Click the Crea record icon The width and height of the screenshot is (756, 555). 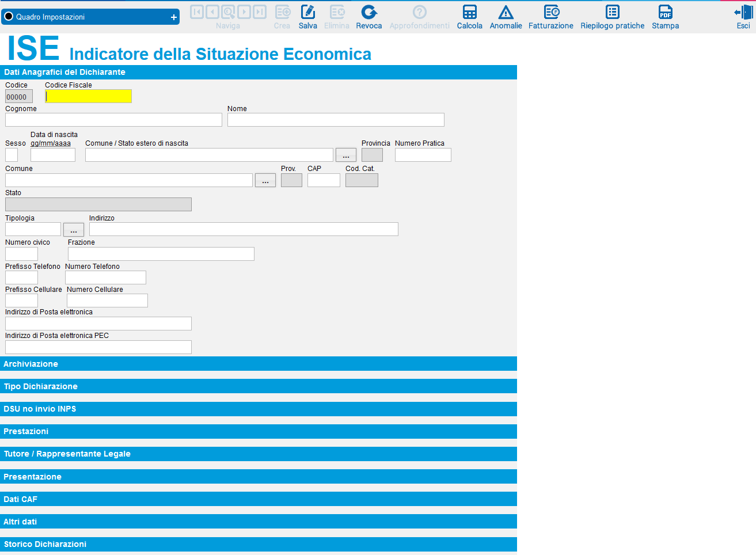point(283,12)
